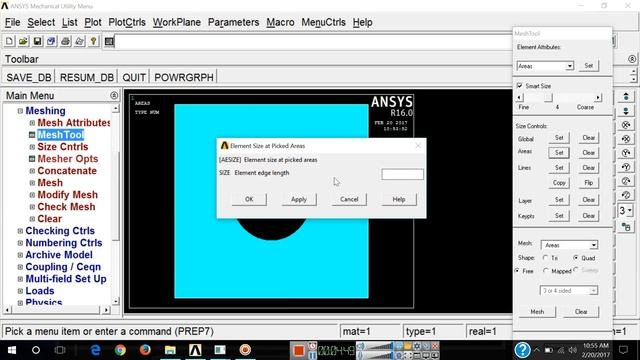
Task: Click Mesh button in MeshTool
Action: pos(537,311)
